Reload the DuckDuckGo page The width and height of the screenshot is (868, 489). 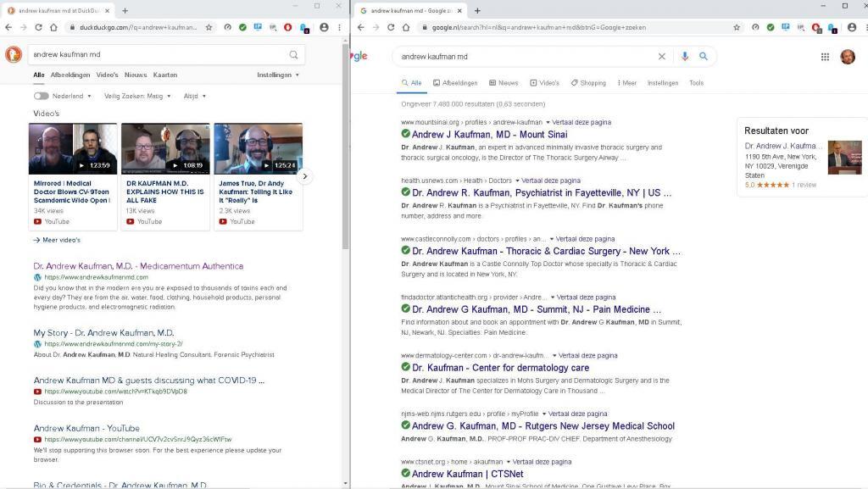tap(38, 27)
